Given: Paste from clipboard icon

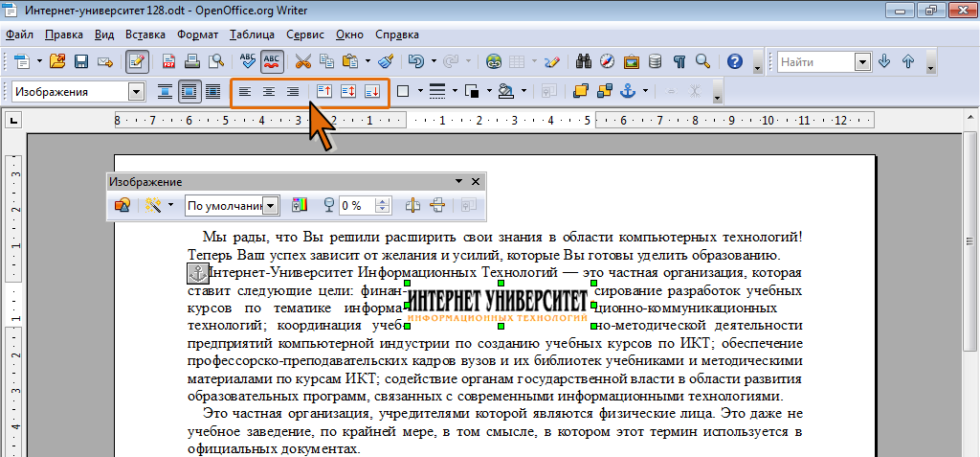Looking at the screenshot, I should pyautogui.click(x=350, y=61).
